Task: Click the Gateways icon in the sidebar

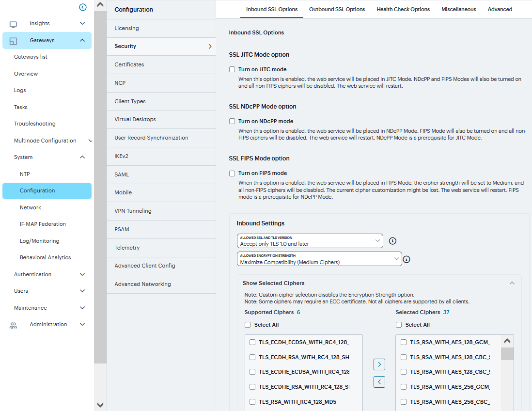Action: 14,41
